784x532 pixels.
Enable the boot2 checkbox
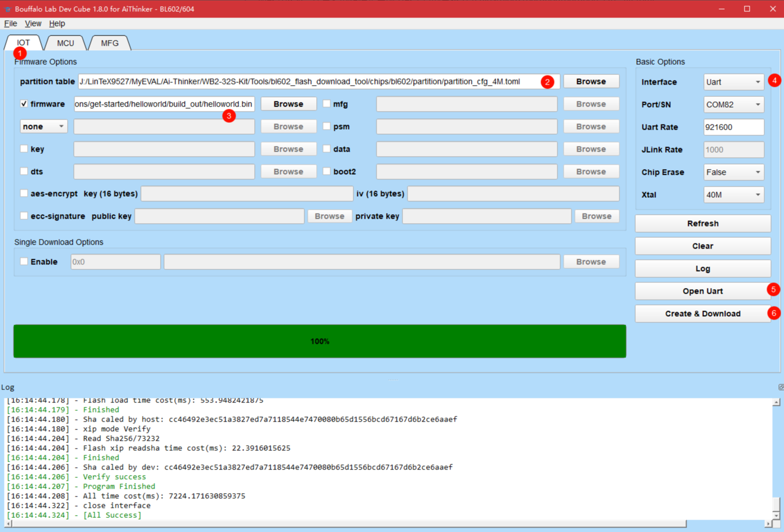(x=326, y=171)
